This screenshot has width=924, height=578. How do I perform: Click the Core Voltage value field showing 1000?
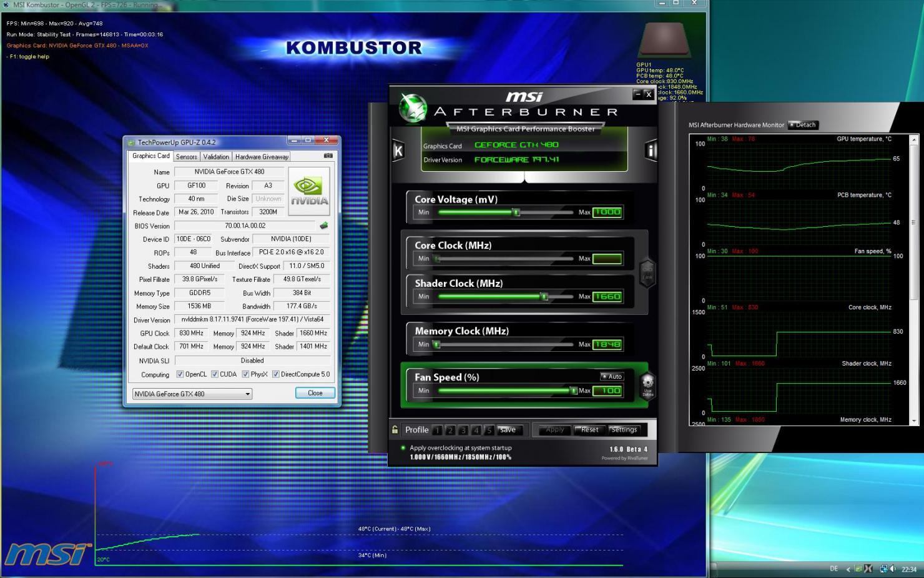[x=607, y=212]
